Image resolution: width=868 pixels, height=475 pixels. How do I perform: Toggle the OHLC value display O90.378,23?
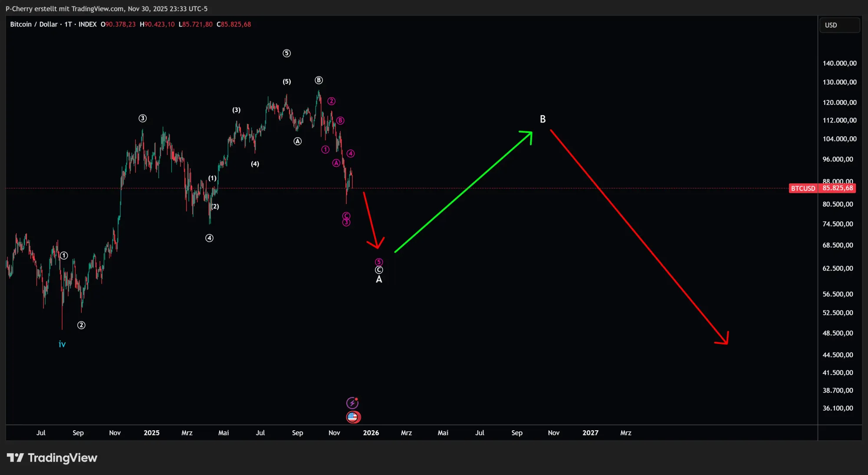(118, 24)
